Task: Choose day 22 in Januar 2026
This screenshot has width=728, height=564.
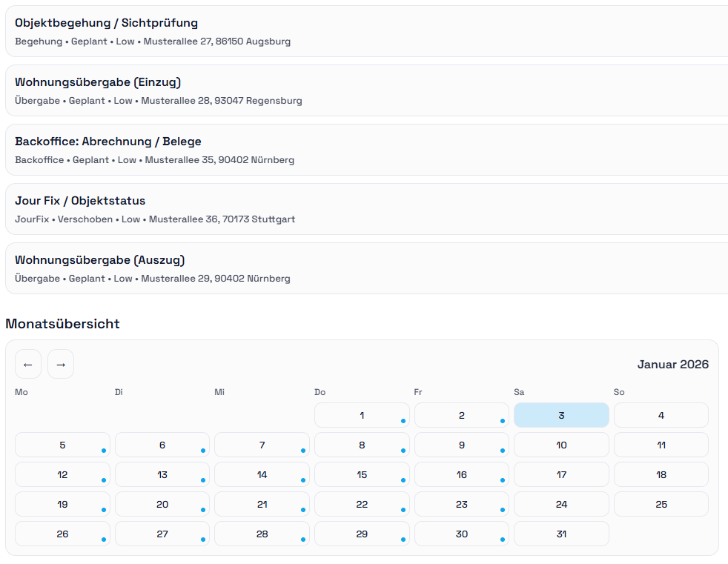Action: coord(362,505)
